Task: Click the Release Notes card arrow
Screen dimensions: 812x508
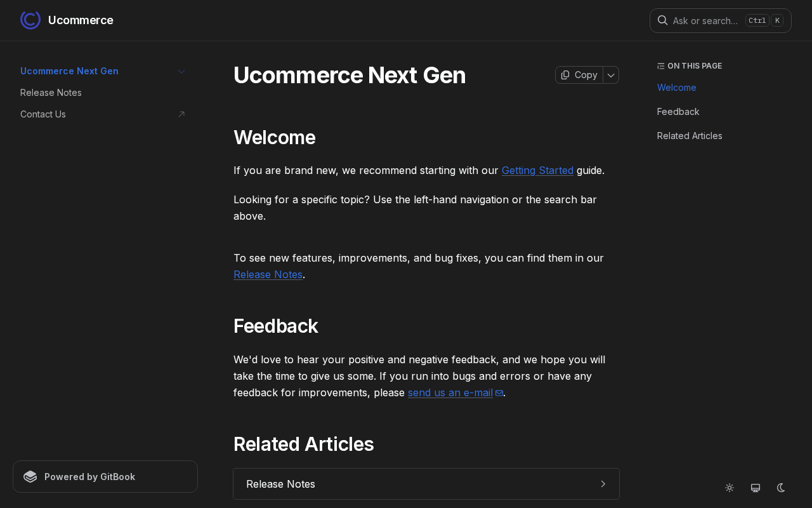Action: [x=603, y=484]
